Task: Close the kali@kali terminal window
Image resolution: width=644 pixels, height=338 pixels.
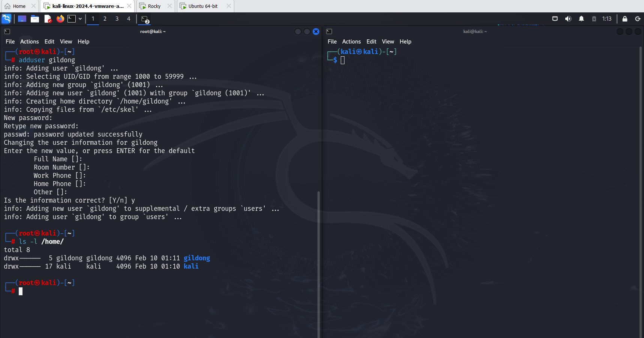Action: tap(638, 32)
